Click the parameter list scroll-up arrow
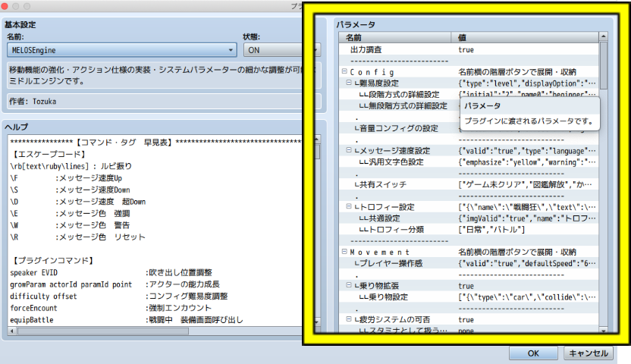This screenshot has width=631, height=364. point(603,36)
